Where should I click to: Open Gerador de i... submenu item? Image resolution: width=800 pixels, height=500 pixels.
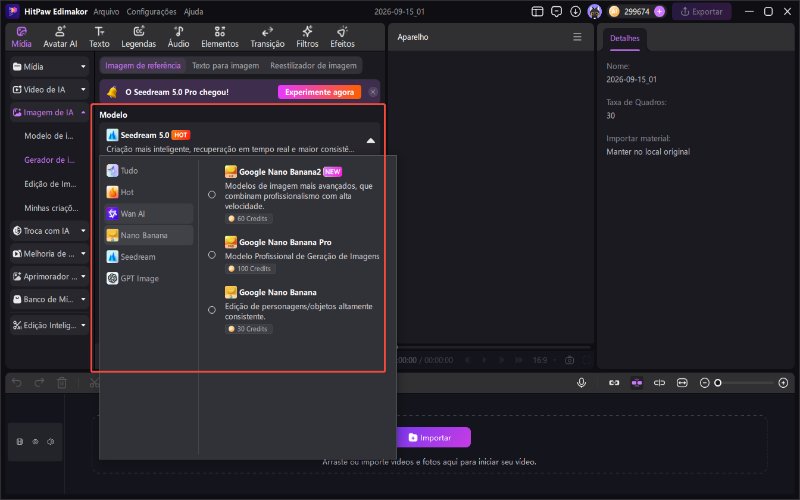[x=49, y=160]
